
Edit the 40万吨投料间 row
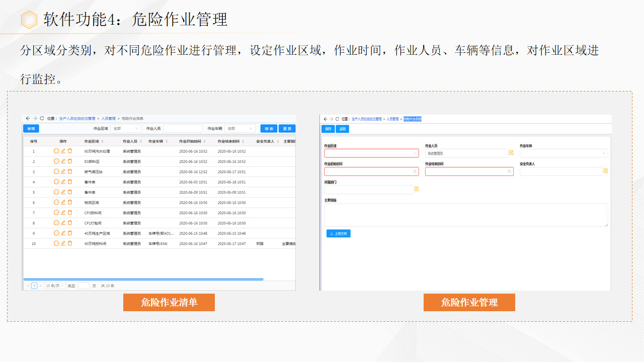click(63, 243)
